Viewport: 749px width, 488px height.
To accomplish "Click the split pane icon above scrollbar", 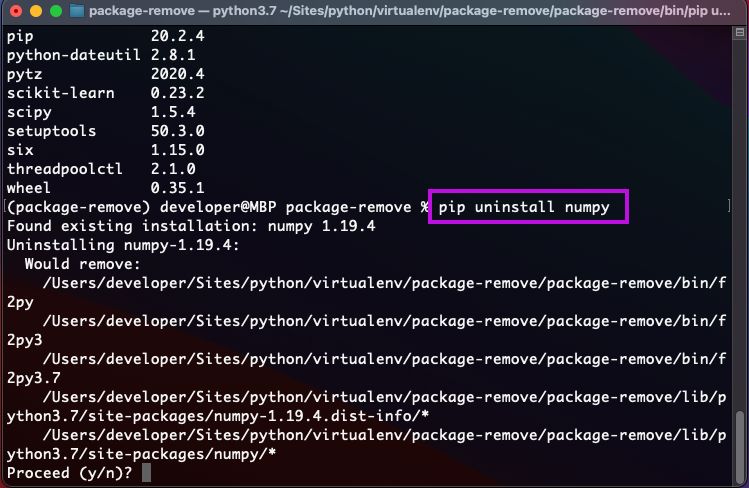I will pos(739,32).
